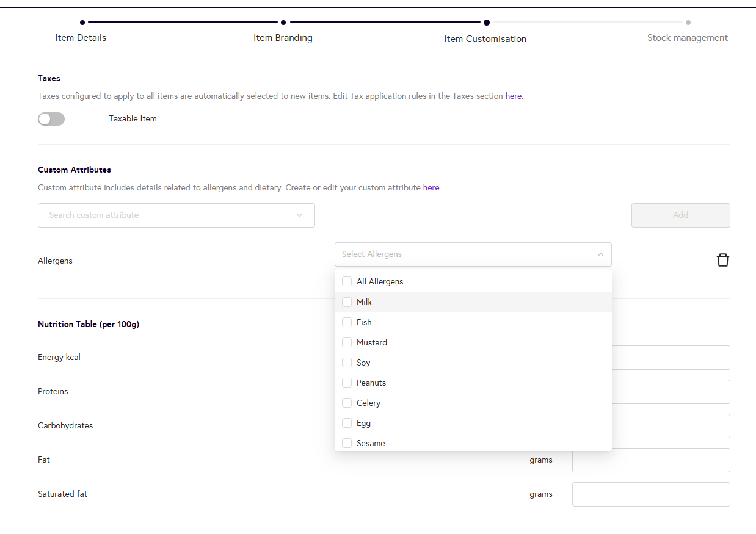
Task: Open the Taxes section 'here' link
Action: click(x=513, y=96)
